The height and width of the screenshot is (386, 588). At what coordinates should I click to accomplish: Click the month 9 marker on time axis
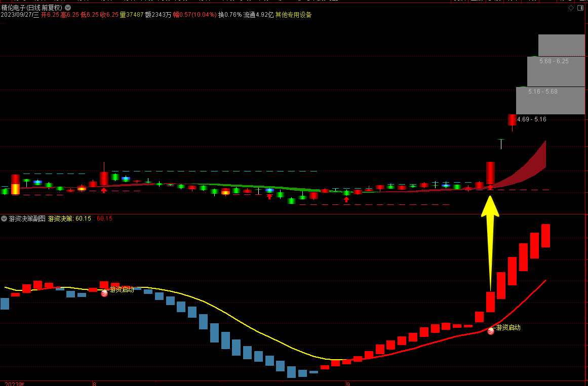[x=348, y=383]
